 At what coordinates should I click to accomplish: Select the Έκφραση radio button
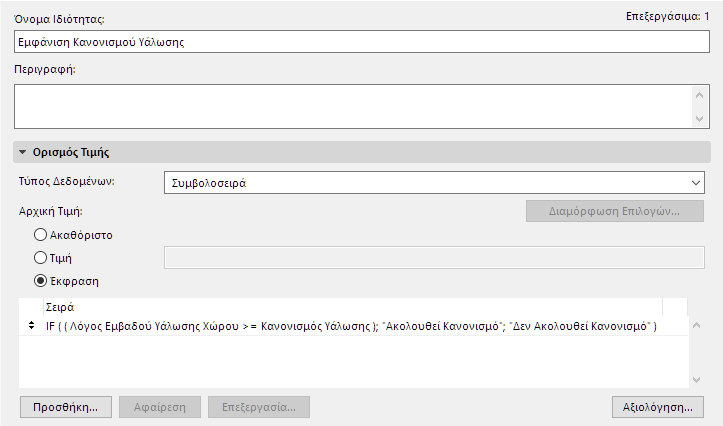pos(41,281)
